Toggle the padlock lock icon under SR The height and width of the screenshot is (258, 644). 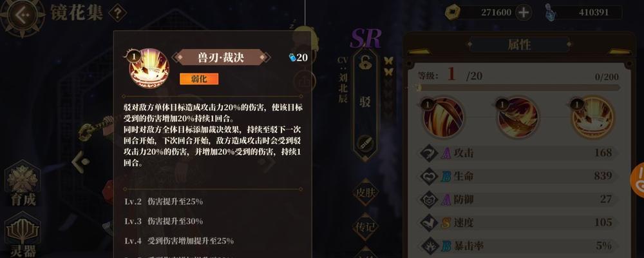pos(365,63)
